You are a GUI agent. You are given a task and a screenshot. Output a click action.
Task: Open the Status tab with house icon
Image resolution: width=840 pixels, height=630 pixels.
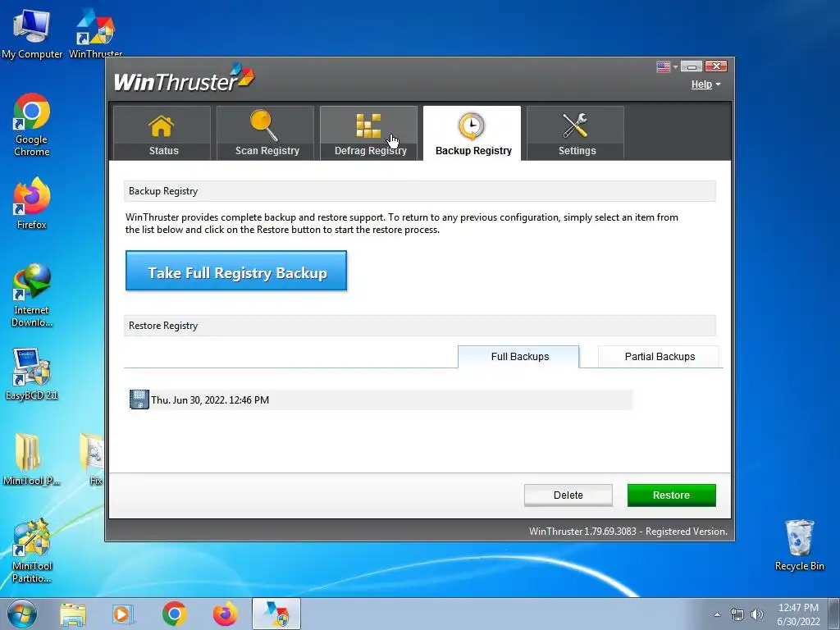[x=162, y=133]
